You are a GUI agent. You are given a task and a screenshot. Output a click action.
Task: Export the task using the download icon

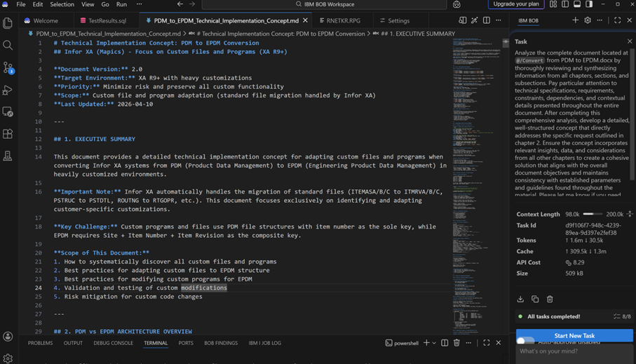tap(520, 299)
